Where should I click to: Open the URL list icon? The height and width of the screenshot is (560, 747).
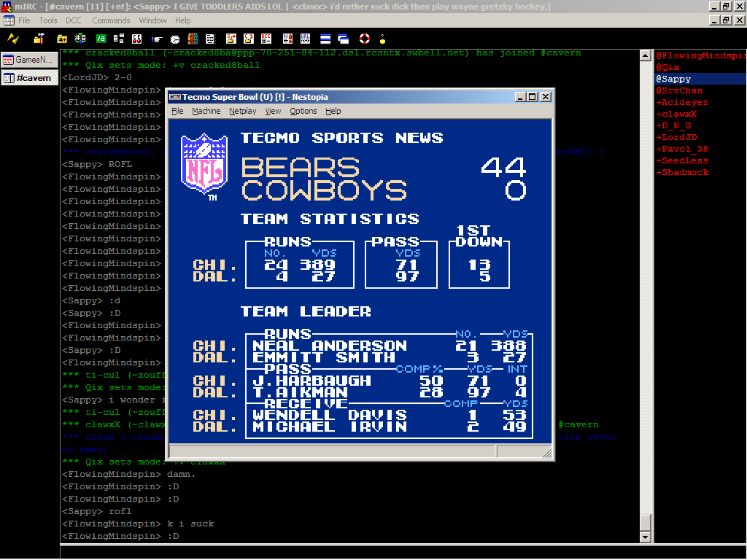(x=305, y=38)
